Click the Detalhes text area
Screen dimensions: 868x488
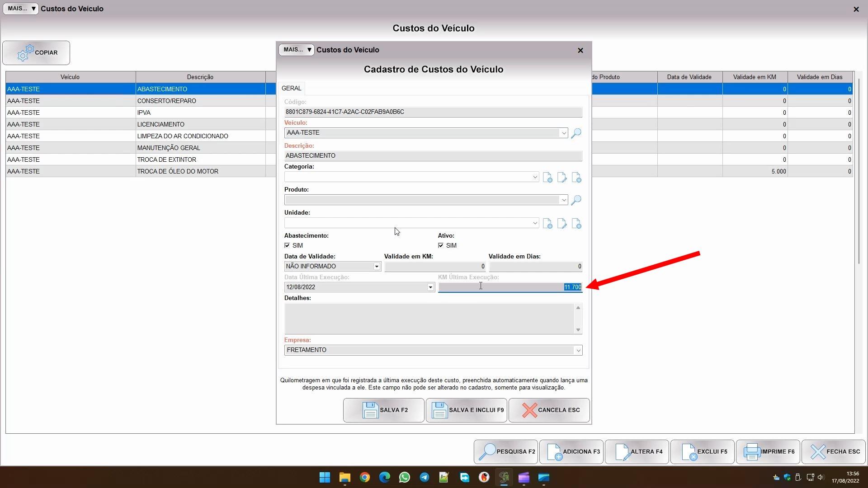[x=429, y=319]
